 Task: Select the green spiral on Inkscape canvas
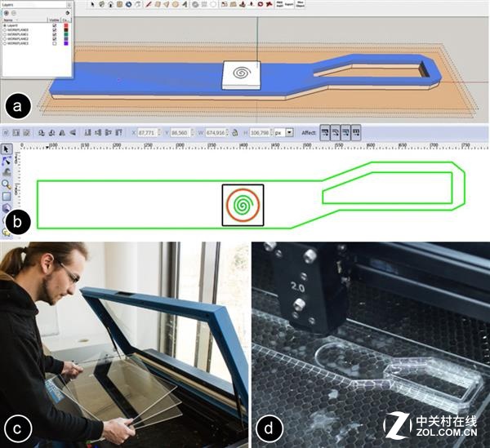[x=243, y=205]
